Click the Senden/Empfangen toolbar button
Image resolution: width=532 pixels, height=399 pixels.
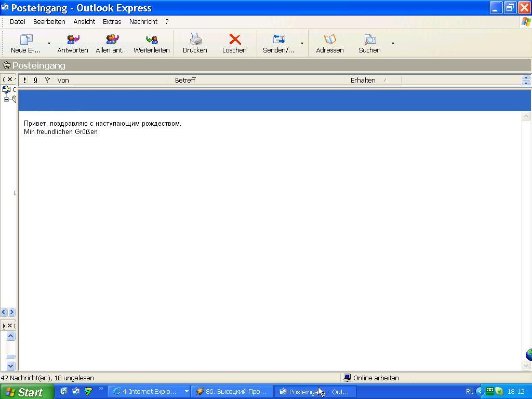[x=278, y=44]
